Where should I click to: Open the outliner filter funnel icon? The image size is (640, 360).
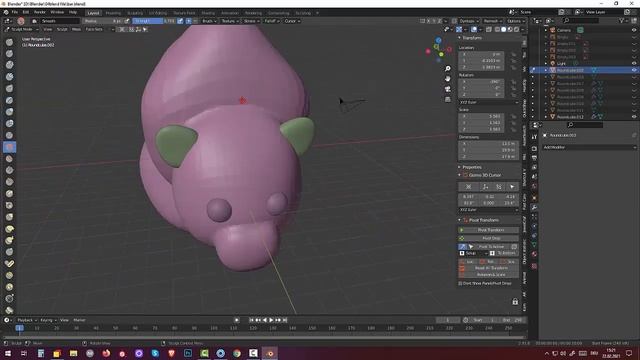(x=622, y=20)
